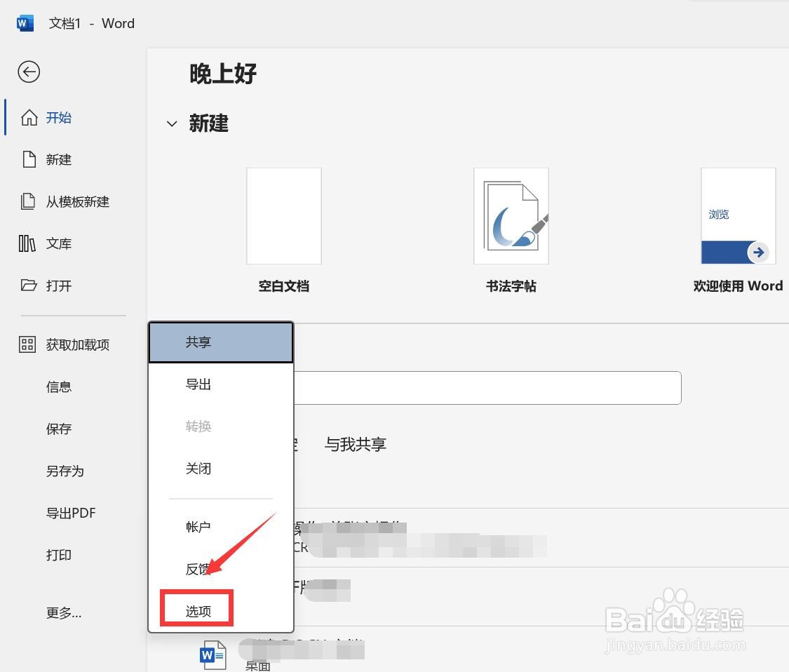Select the 文库 library icon
Image resolution: width=789 pixels, height=672 pixels.
[27, 243]
